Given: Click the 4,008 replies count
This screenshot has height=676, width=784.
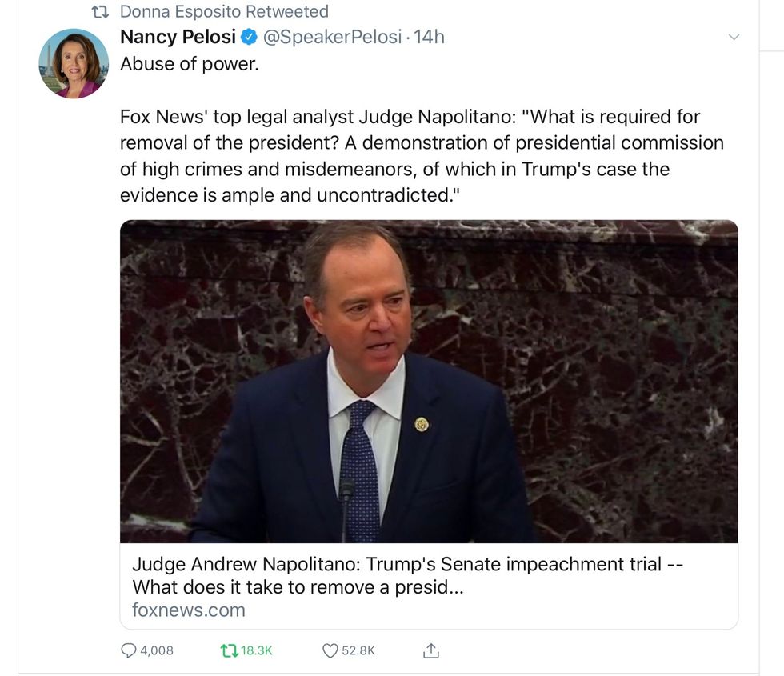Looking at the screenshot, I should (x=157, y=650).
